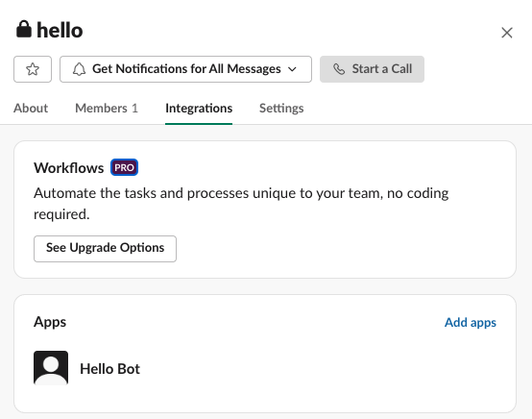Click the Hello Bot avatar icon
The width and height of the screenshot is (532, 419).
[x=51, y=368]
